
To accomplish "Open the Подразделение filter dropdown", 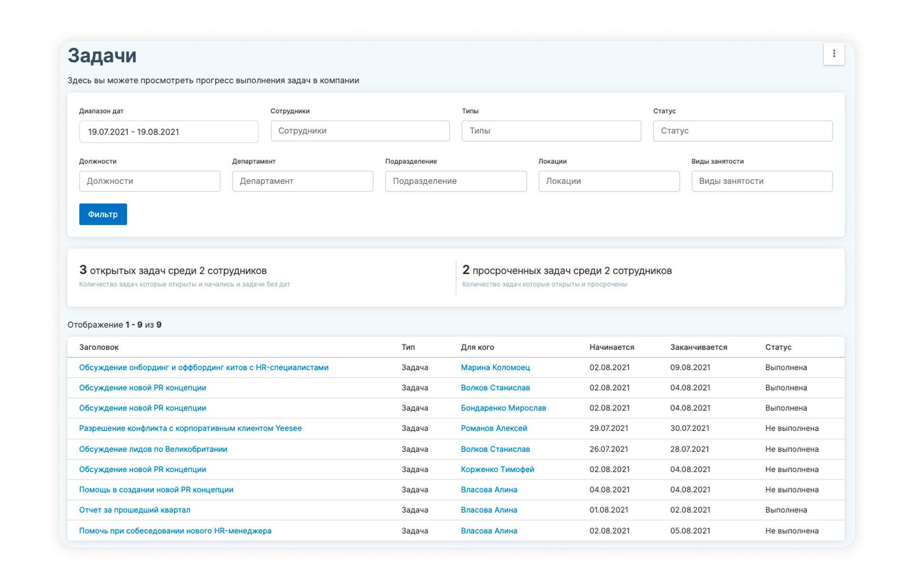I will [456, 181].
